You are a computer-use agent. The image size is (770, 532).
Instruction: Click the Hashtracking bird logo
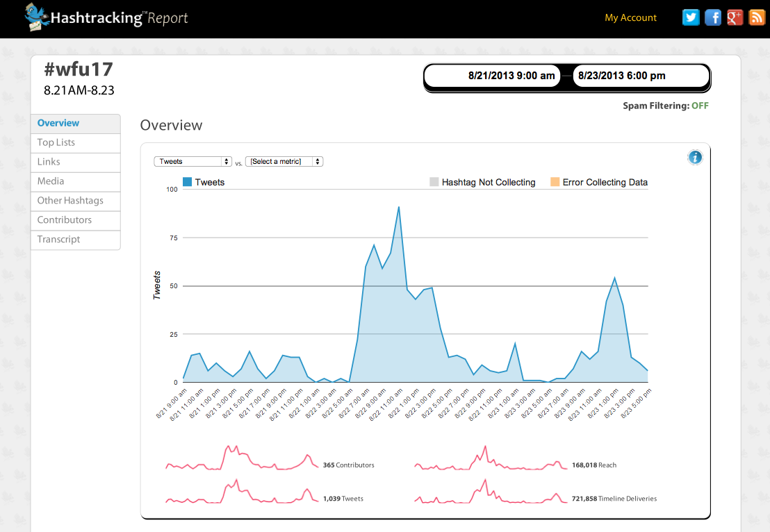pyautogui.click(x=37, y=17)
